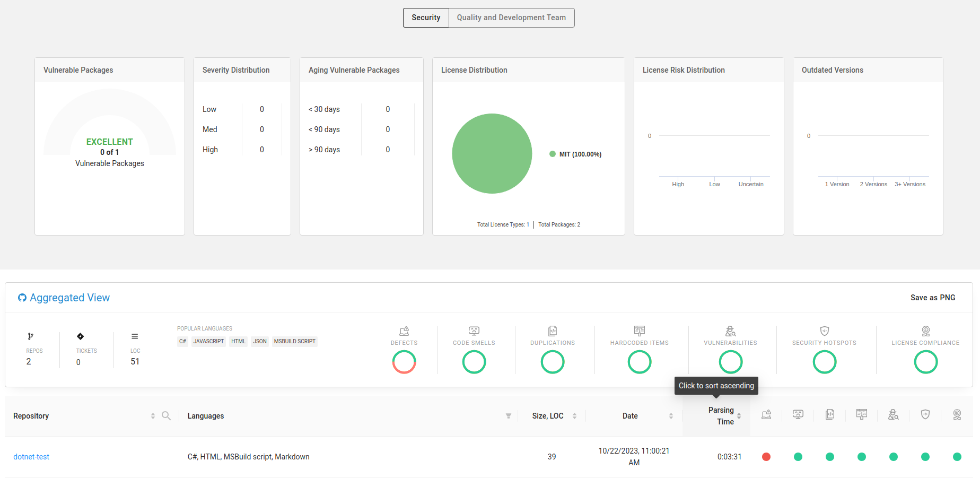980x478 pixels.
Task: Click the Security Hotspots column icon in the table header
Action: tap(925, 415)
